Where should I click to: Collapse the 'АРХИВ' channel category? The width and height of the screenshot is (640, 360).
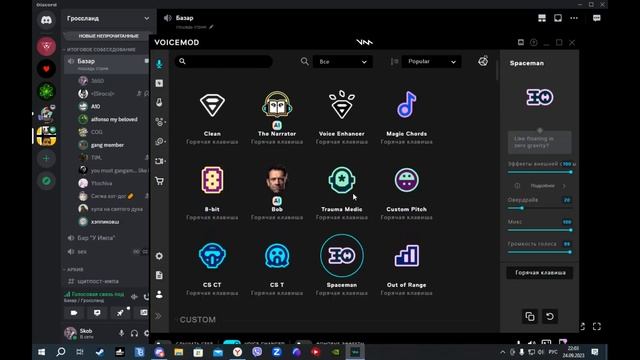point(75,269)
